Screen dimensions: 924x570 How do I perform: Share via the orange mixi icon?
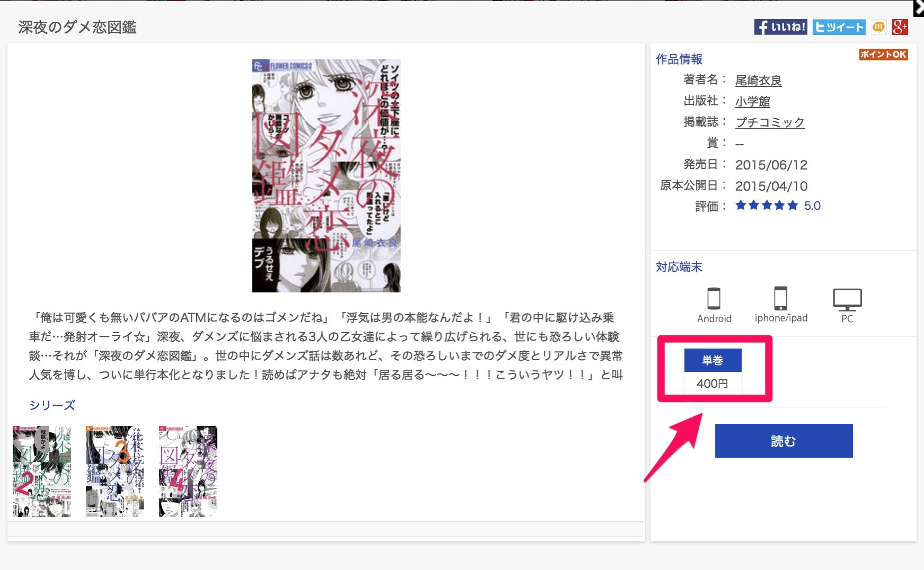878,27
